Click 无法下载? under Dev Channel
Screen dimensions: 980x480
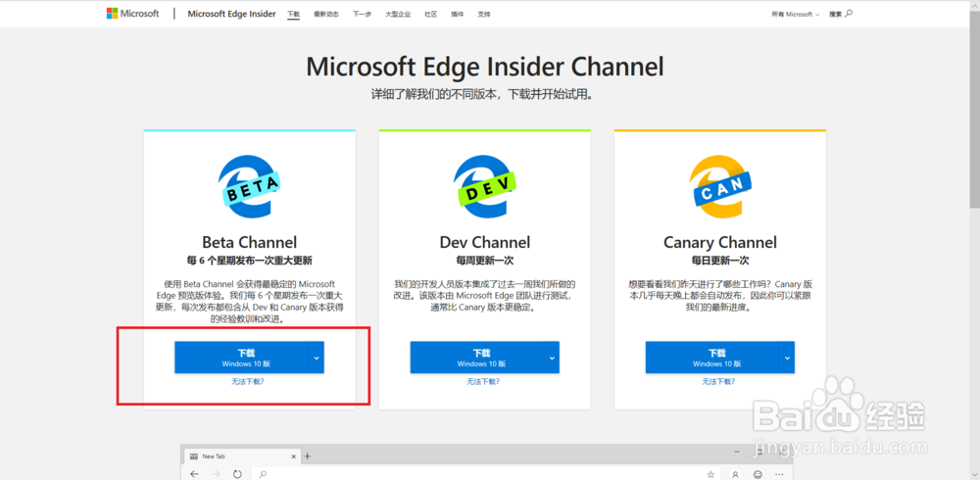(484, 381)
